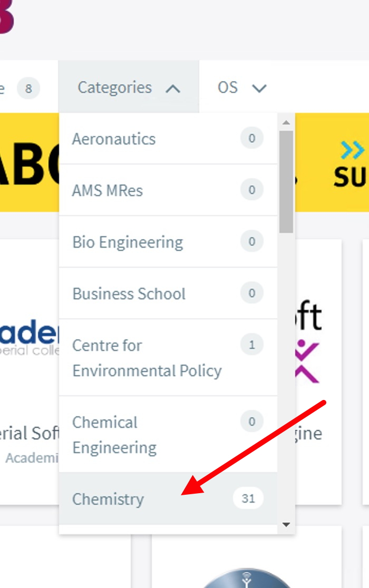Click the Centre for Environmental Policy count badge
The image size is (369, 588).
(x=251, y=345)
